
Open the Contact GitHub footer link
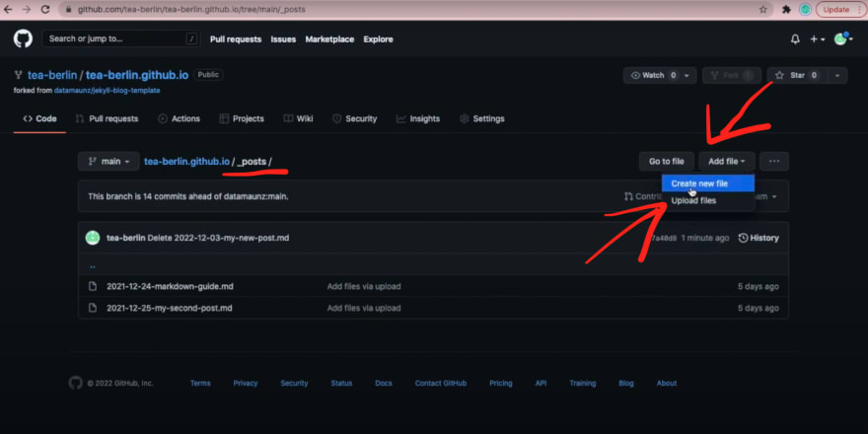point(441,383)
